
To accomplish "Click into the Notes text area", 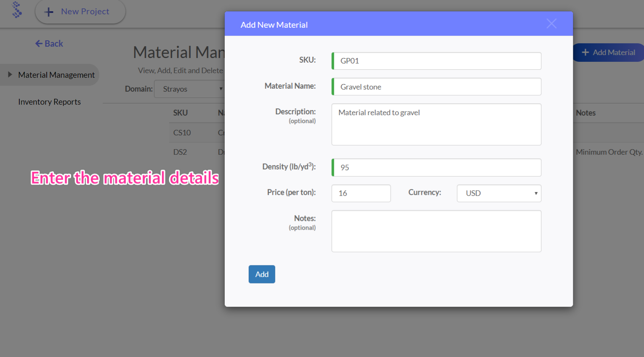I will click(x=436, y=231).
